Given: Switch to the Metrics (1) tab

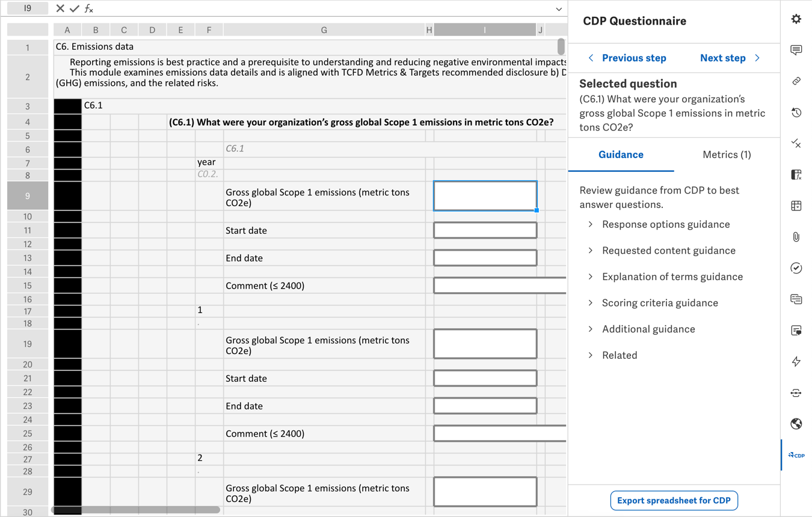Looking at the screenshot, I should [x=727, y=155].
